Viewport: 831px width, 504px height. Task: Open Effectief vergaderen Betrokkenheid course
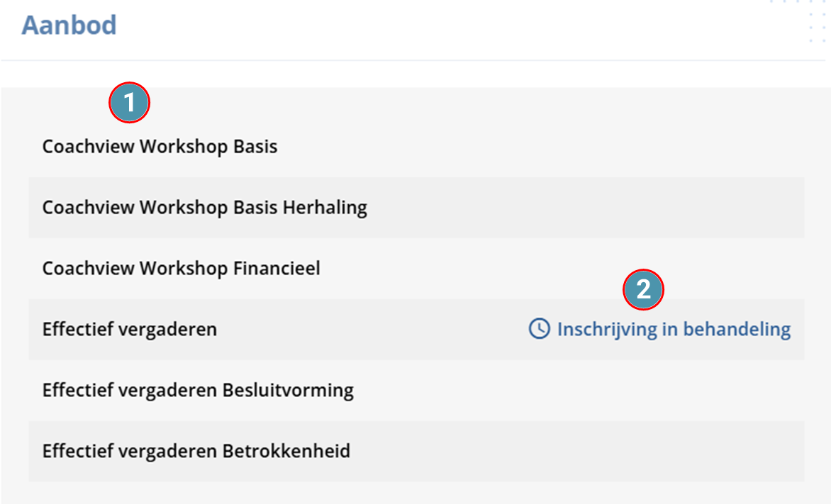click(x=196, y=451)
